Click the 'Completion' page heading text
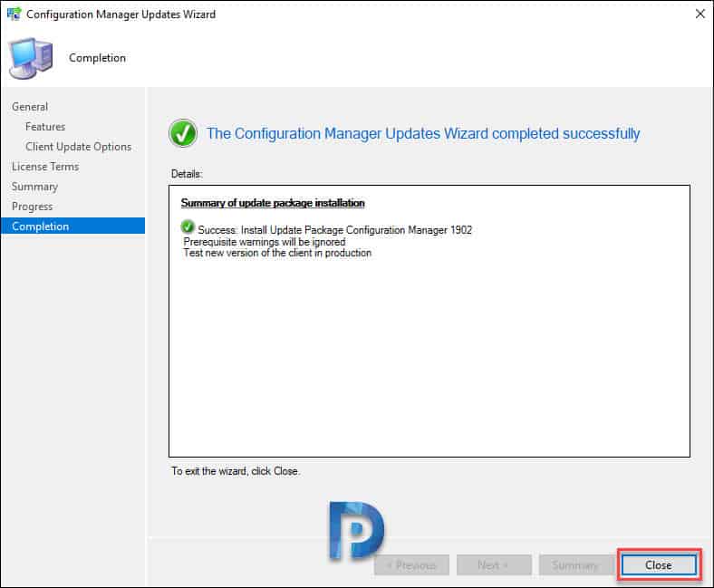Screen dimensions: 714x588 pyautogui.click(x=98, y=58)
